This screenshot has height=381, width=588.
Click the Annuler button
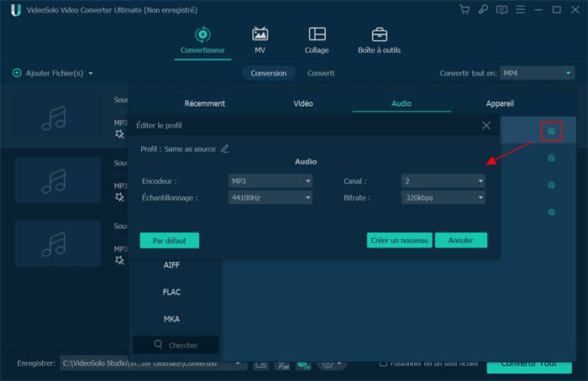coord(461,241)
